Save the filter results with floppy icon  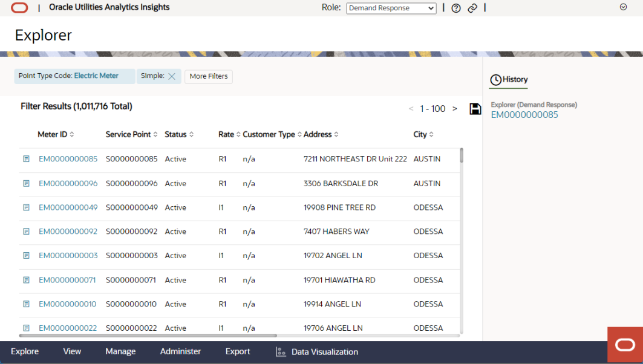(x=475, y=109)
